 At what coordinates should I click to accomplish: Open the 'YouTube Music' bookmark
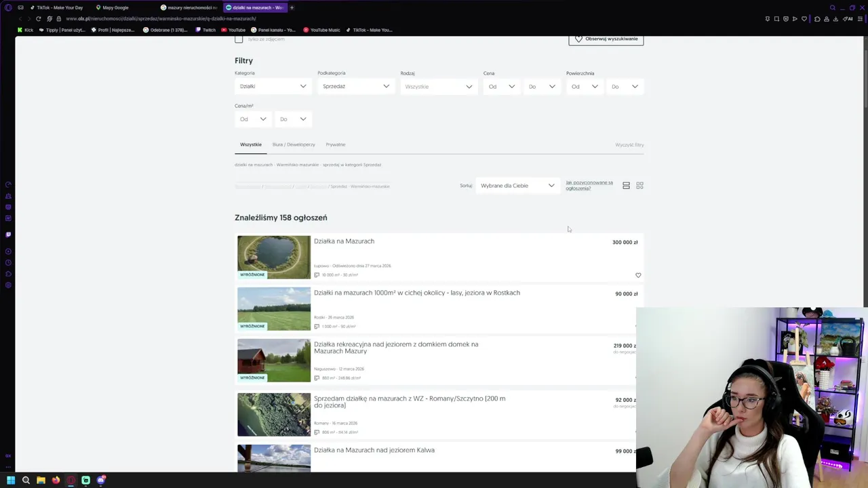pyautogui.click(x=321, y=30)
